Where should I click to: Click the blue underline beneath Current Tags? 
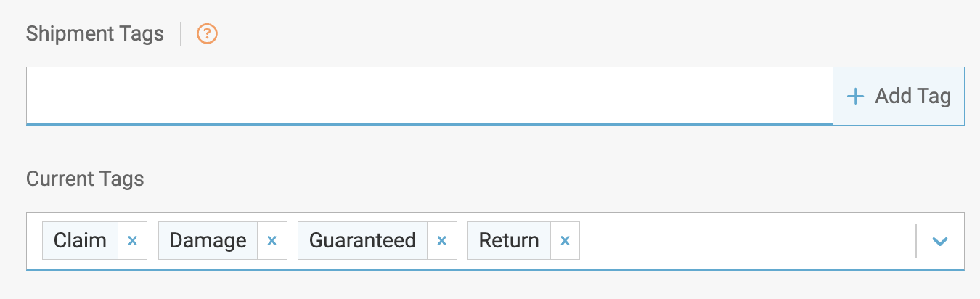(495, 269)
